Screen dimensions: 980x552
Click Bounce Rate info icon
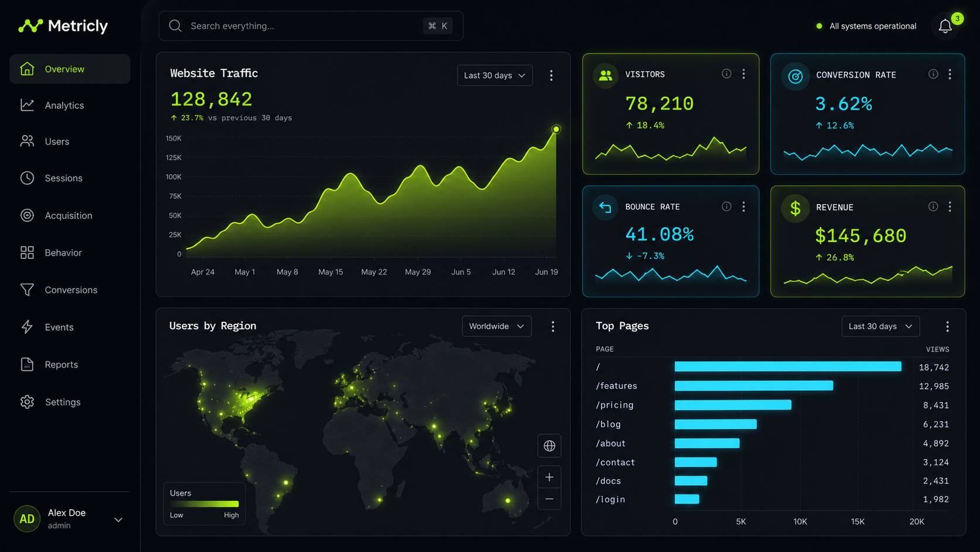(x=726, y=206)
